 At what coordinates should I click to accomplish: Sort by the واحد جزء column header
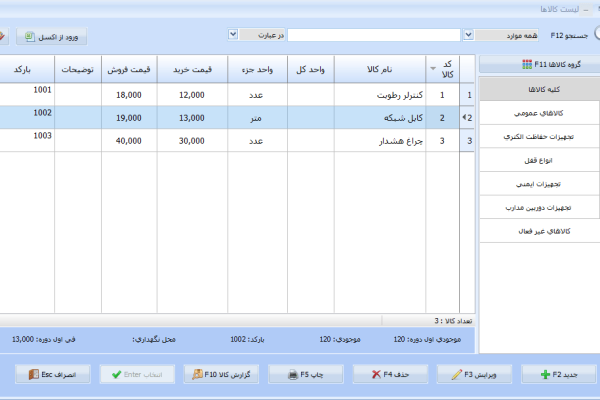tap(257, 69)
